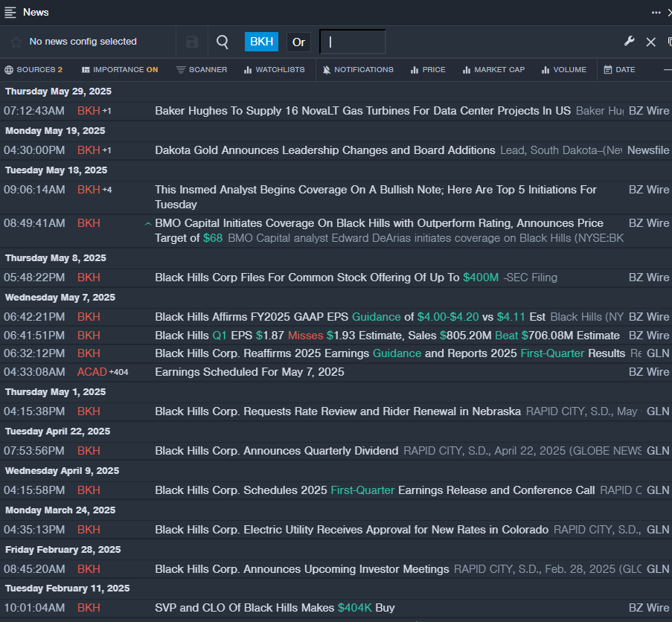This screenshot has height=622, width=672.
Task: Toggle the Notifications bell filter
Action: 358,70
